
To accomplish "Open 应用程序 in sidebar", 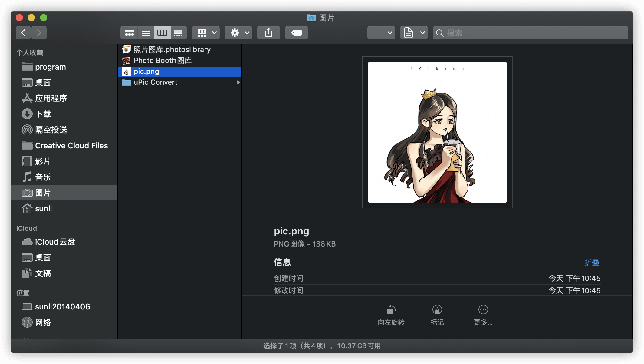I will pyautogui.click(x=64, y=98).
